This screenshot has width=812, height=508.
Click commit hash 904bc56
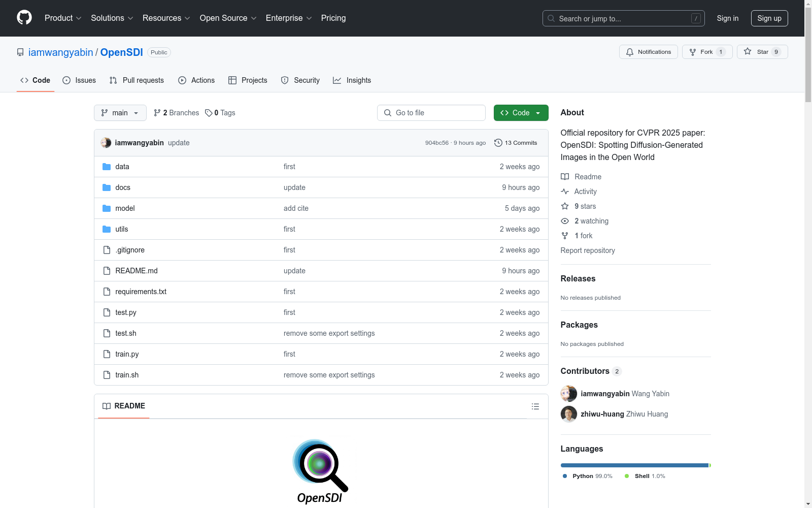tap(437, 143)
